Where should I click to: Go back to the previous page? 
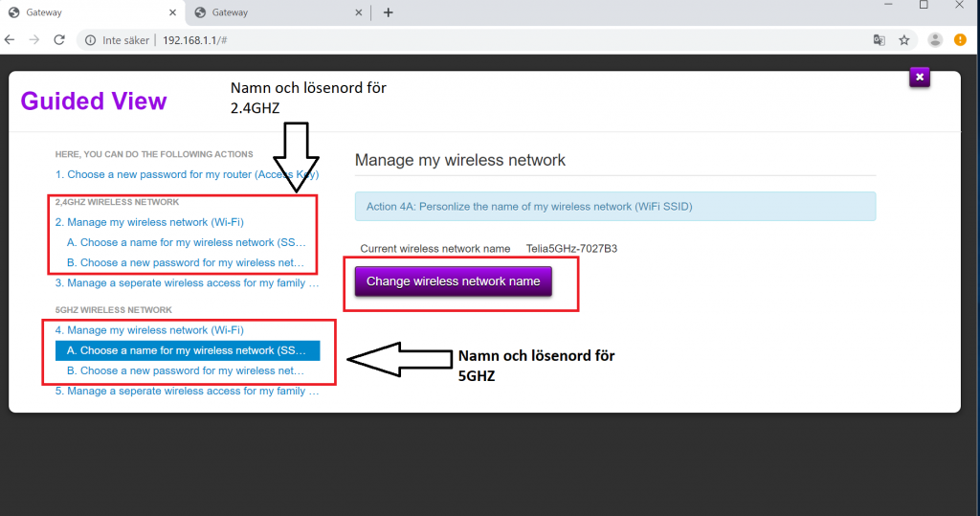(11, 40)
